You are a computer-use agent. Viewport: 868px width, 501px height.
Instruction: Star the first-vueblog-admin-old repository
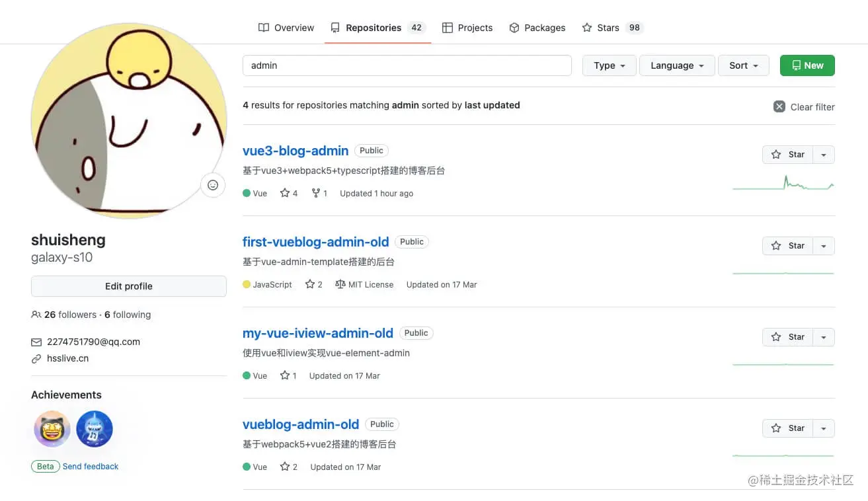coord(787,246)
